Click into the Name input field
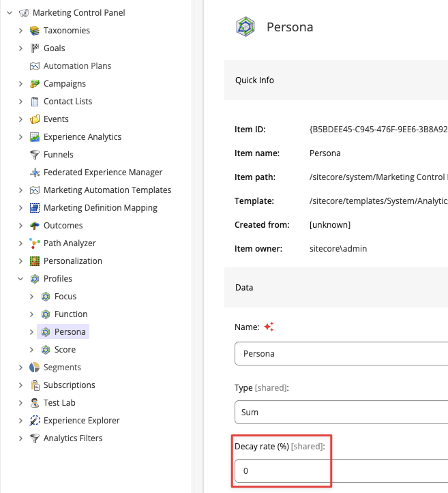This screenshot has height=493, width=448. pos(342,354)
